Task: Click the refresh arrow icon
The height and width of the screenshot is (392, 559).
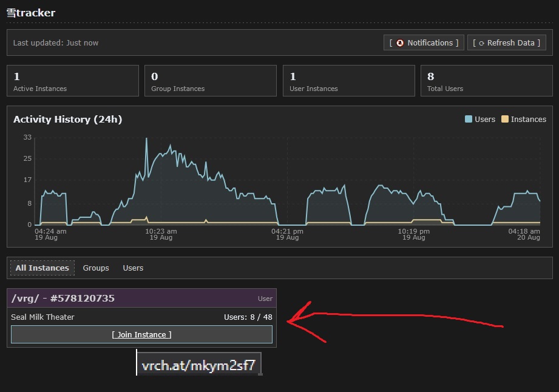Action: click(481, 43)
